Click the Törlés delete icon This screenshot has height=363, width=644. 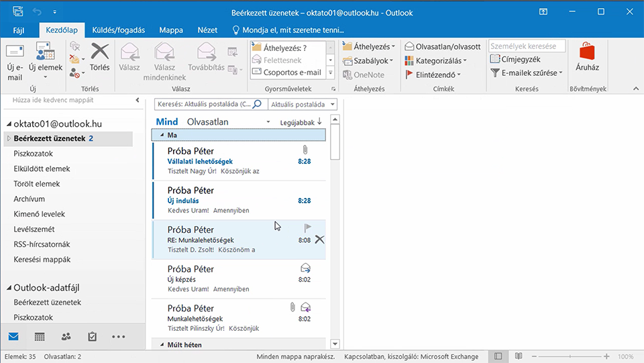100,52
